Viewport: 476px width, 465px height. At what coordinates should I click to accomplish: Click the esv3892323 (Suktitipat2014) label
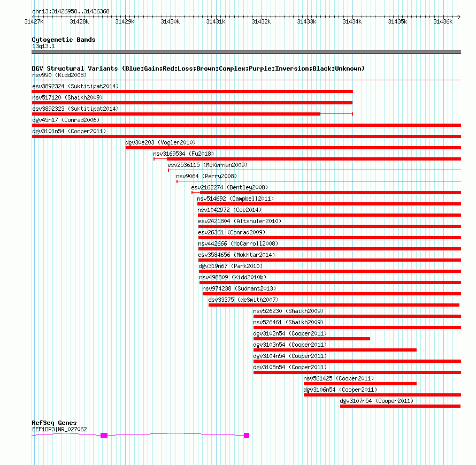pos(75,109)
